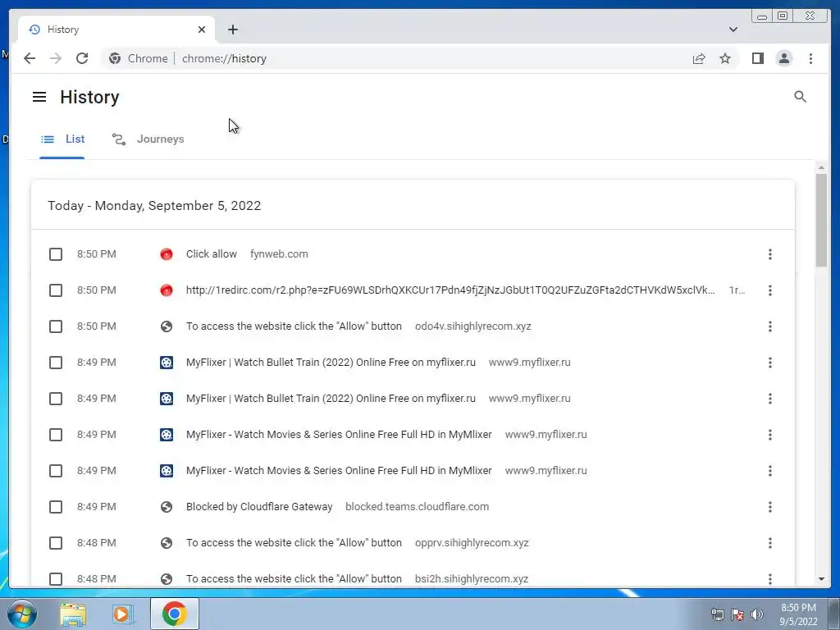Click the taskbar clock showing 8:50 PM

(x=798, y=614)
